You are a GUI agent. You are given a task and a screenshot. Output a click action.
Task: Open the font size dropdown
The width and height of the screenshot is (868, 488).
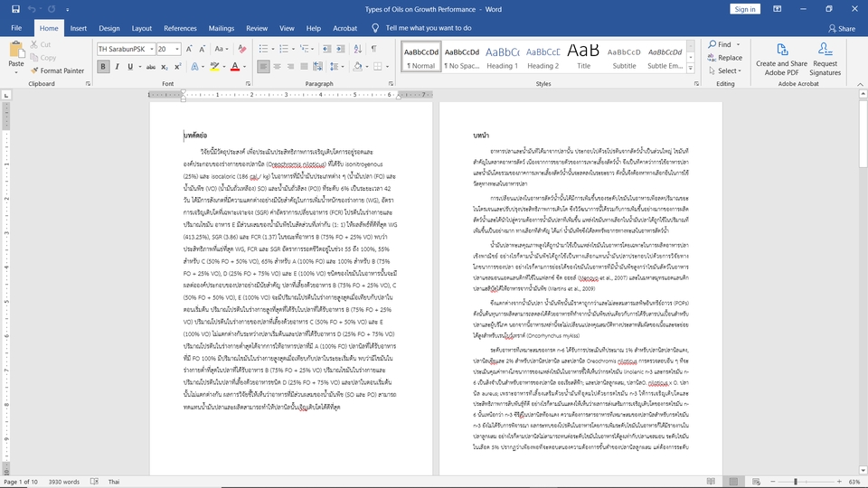pyautogui.click(x=177, y=49)
